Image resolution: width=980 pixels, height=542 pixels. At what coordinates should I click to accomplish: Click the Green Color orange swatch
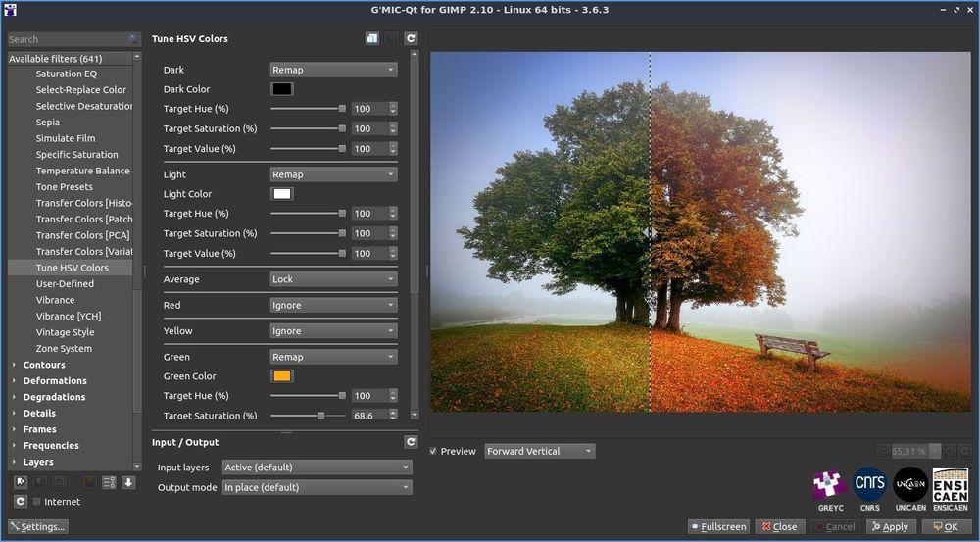(x=282, y=376)
